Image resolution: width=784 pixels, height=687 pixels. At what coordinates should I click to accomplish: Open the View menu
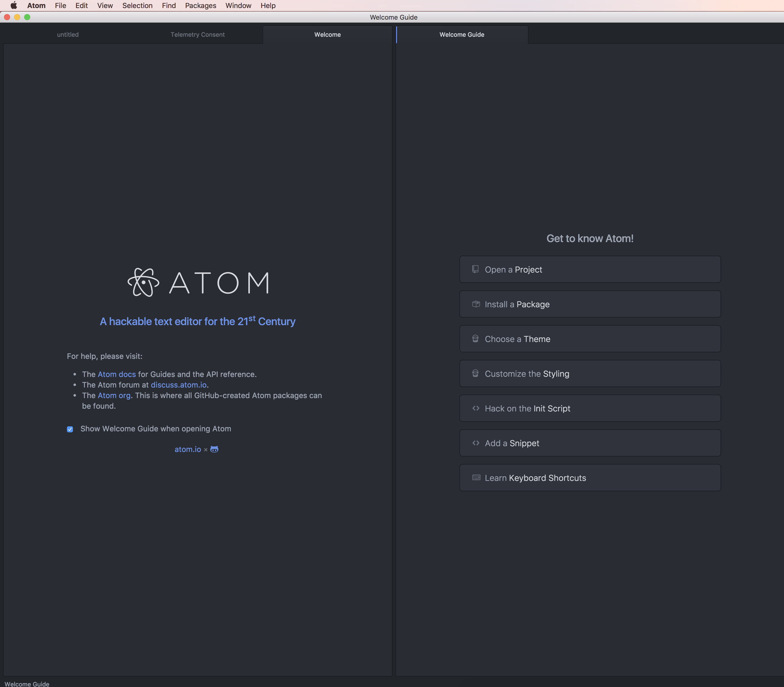click(x=105, y=5)
